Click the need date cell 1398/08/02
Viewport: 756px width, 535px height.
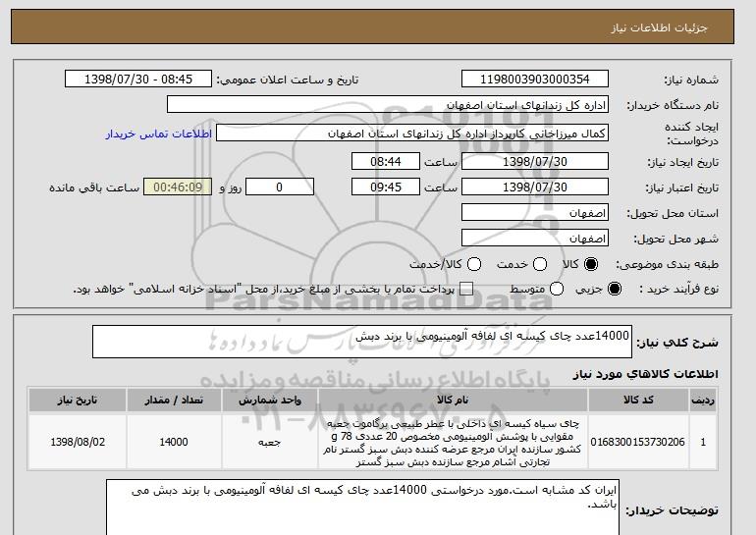78,442
